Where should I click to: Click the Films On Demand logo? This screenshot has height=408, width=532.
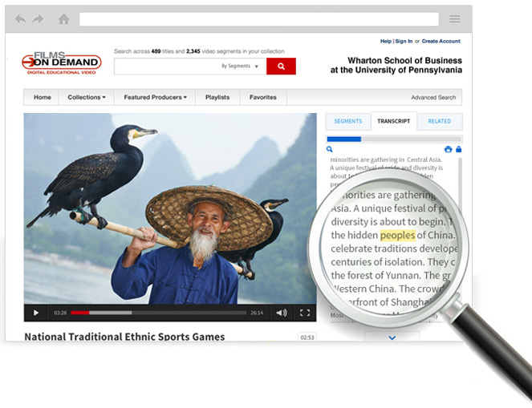pos(61,63)
